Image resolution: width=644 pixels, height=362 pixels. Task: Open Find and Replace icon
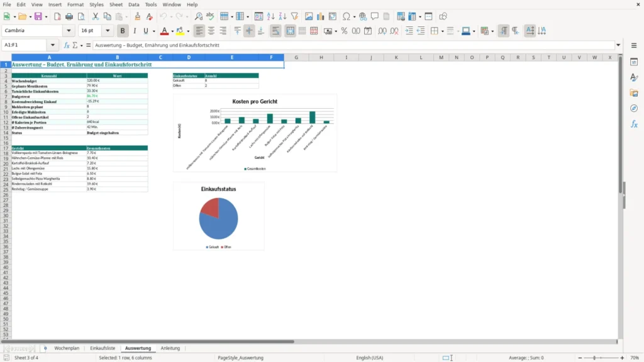pos(198,16)
